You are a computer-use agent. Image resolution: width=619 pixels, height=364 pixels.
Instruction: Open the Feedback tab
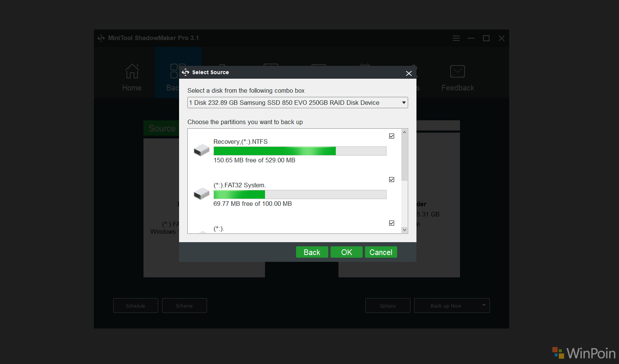[458, 77]
